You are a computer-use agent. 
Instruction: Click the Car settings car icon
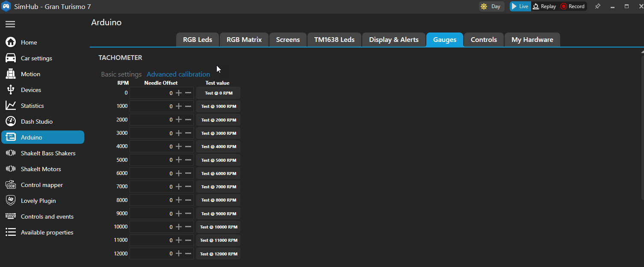coord(11,58)
